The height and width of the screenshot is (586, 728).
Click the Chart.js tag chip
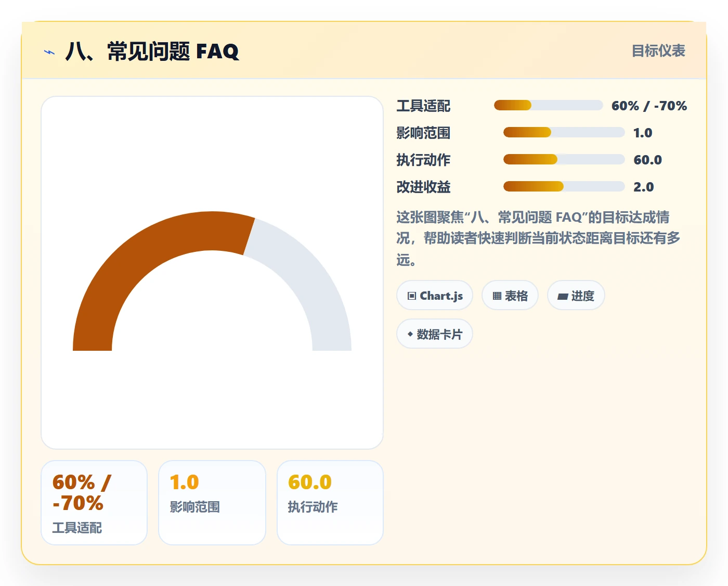tap(435, 296)
